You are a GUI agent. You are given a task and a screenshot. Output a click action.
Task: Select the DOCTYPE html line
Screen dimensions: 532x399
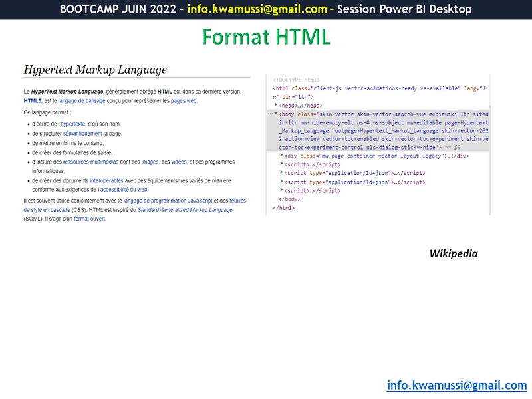296,80
